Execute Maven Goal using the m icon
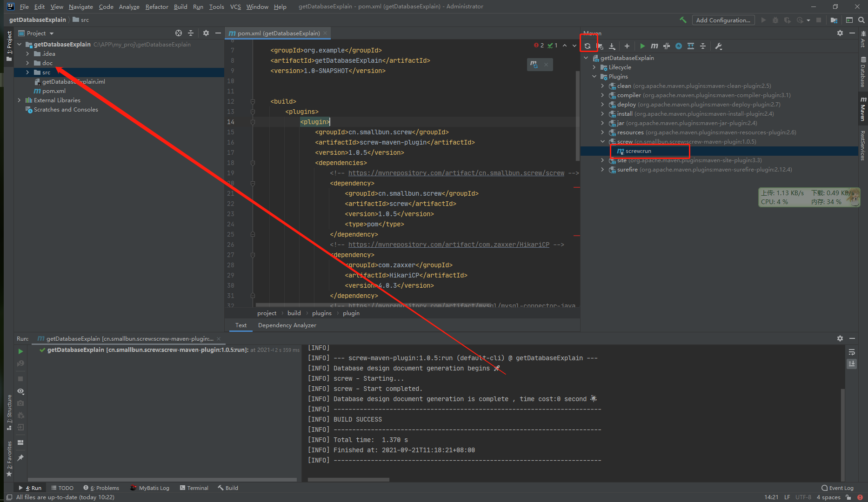 654,46
